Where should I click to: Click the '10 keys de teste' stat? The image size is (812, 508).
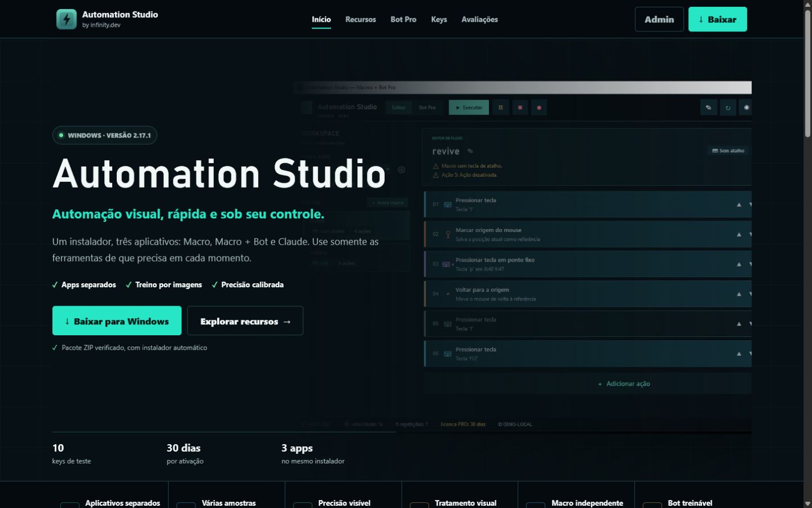(x=71, y=454)
